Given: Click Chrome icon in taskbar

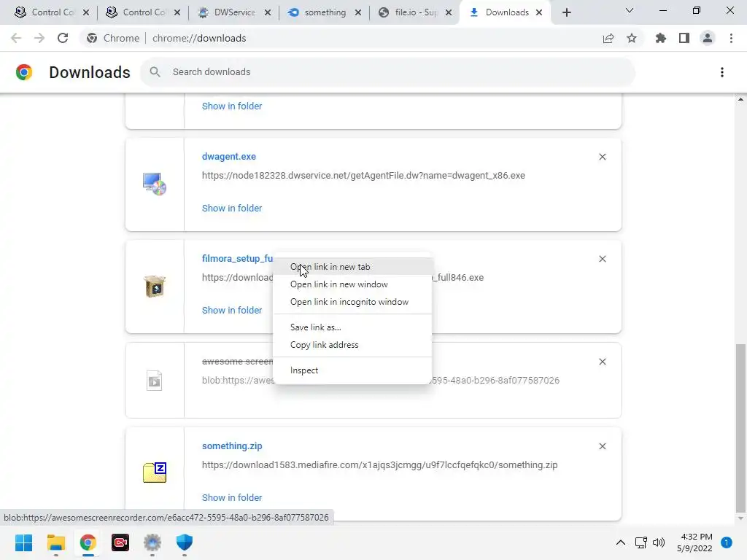Looking at the screenshot, I should [88, 542].
